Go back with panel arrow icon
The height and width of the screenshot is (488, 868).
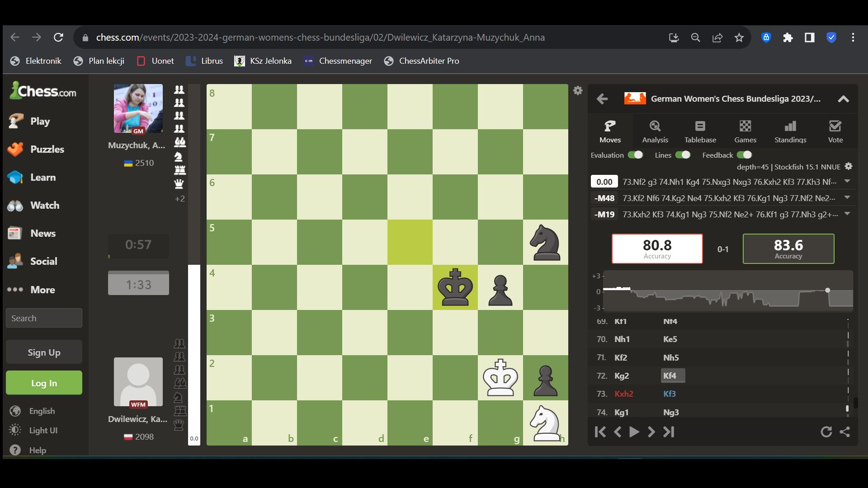pos(602,99)
